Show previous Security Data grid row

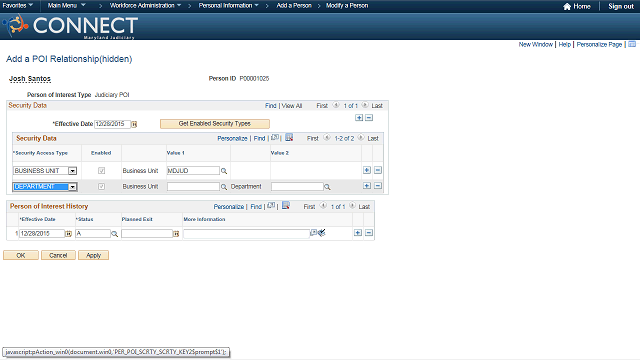point(327,138)
